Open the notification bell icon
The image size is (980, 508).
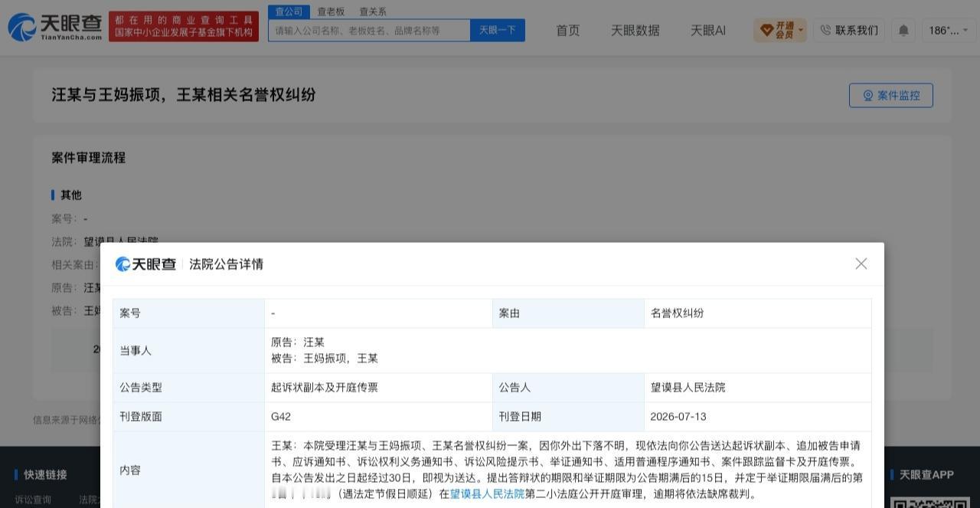pos(903,30)
